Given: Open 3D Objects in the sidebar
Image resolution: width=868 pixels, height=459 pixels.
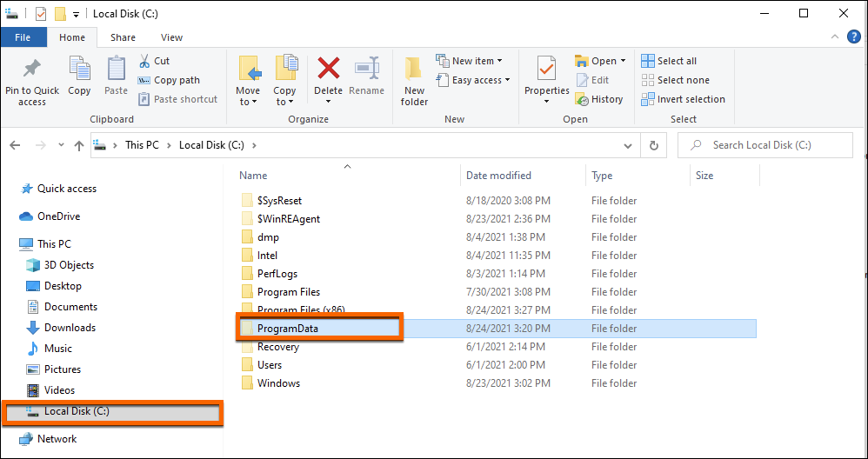Looking at the screenshot, I should 60,265.
